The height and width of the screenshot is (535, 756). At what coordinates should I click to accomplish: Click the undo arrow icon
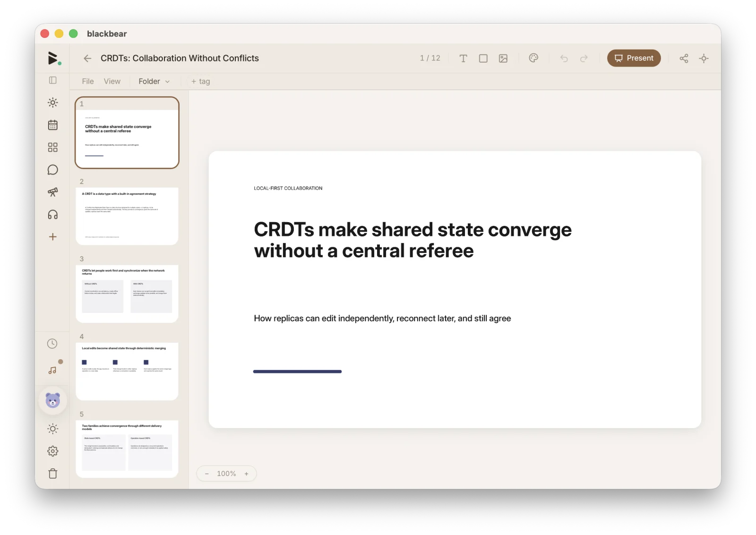coord(564,58)
